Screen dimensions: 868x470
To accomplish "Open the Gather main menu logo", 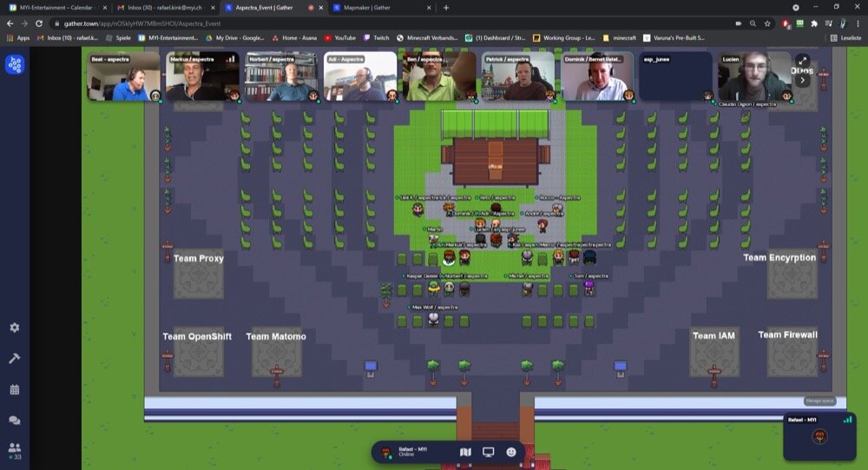I will tap(15, 64).
